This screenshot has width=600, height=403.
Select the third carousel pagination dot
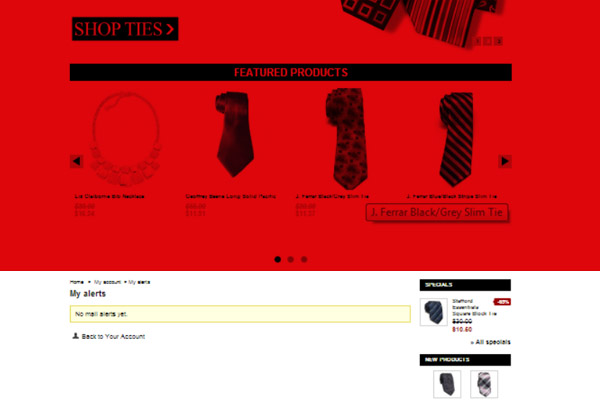coord(304,259)
